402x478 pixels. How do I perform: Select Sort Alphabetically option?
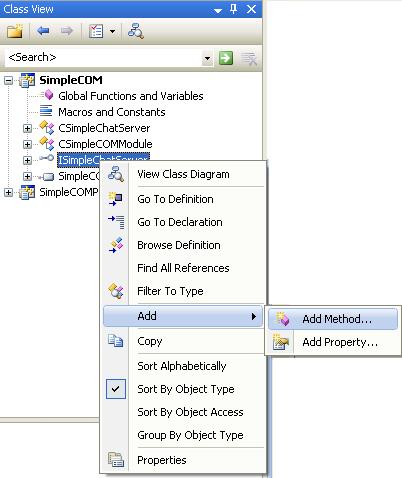click(182, 366)
